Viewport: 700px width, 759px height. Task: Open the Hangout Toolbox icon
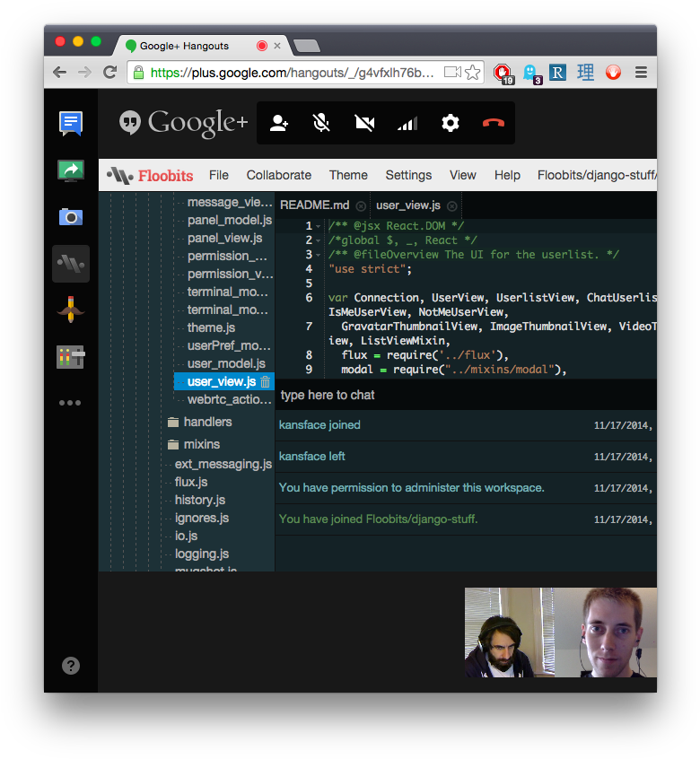(x=71, y=357)
